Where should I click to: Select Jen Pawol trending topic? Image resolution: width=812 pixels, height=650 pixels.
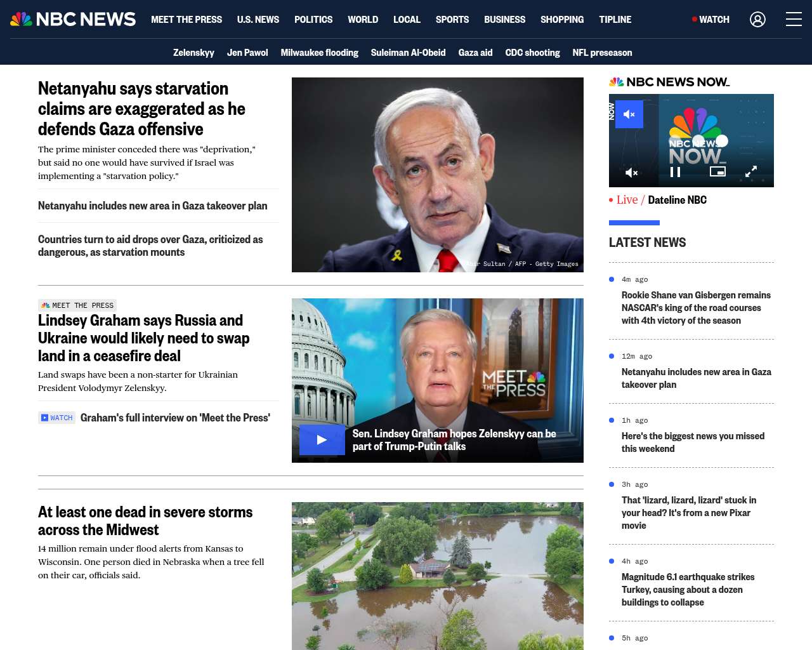click(247, 53)
